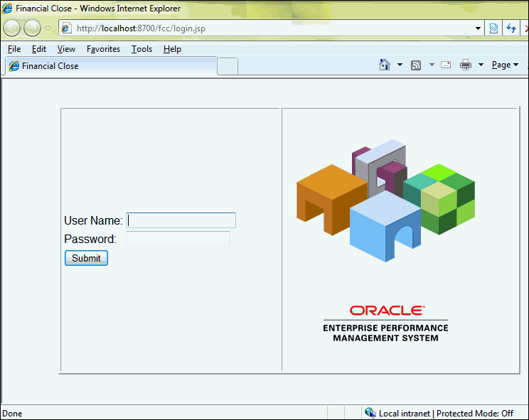529x420 pixels.
Task: Open the Help menu
Action: (x=172, y=49)
